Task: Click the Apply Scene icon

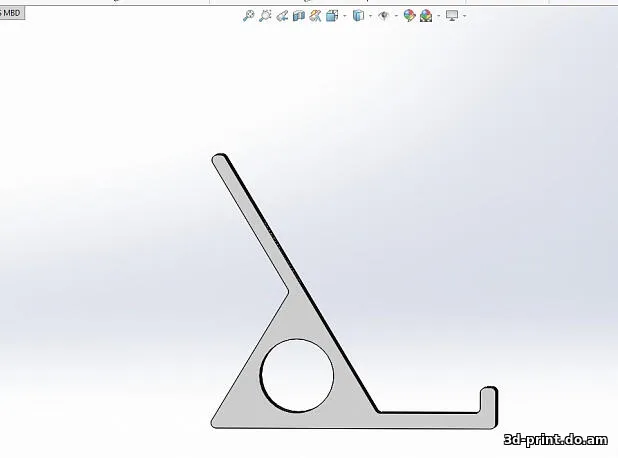Action: pyautogui.click(x=426, y=16)
